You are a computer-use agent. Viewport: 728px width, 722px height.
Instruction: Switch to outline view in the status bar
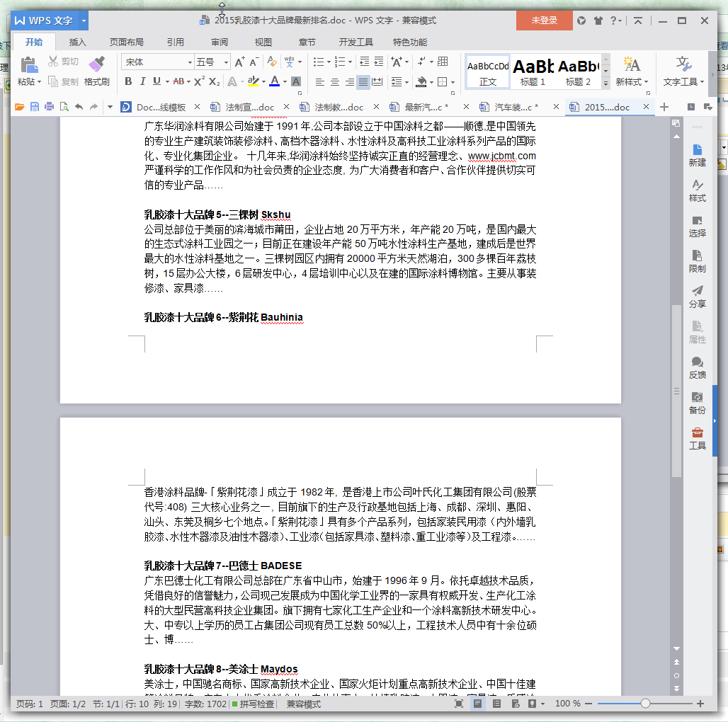click(x=496, y=704)
